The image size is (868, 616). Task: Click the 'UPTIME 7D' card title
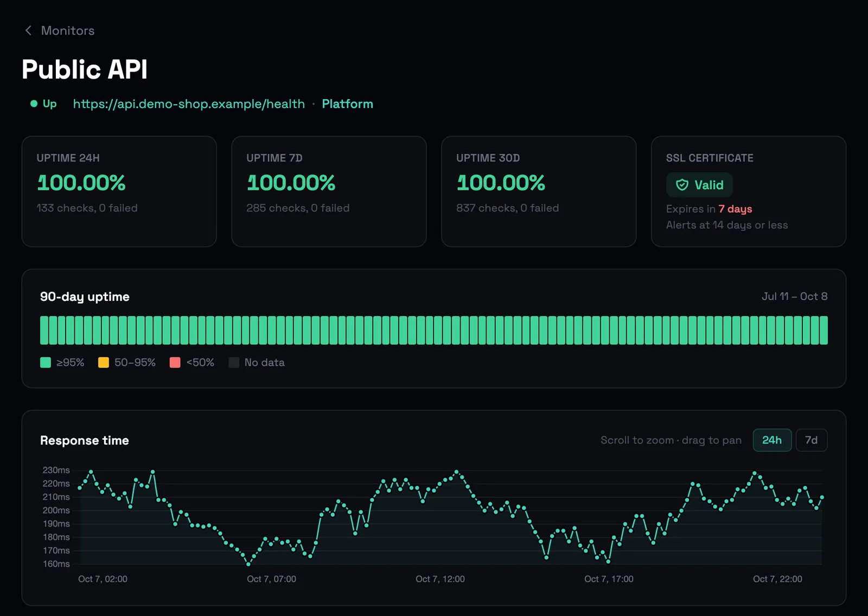[x=274, y=158]
